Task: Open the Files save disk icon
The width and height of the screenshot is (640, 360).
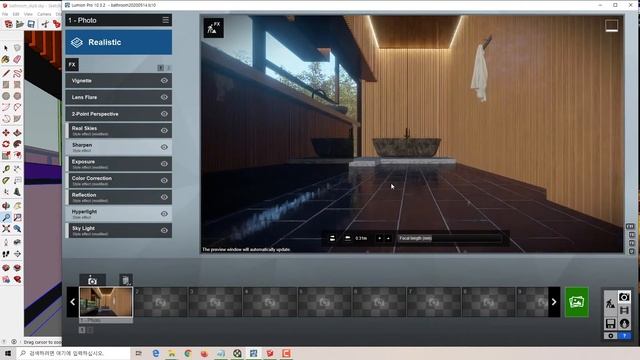Action: (611, 324)
